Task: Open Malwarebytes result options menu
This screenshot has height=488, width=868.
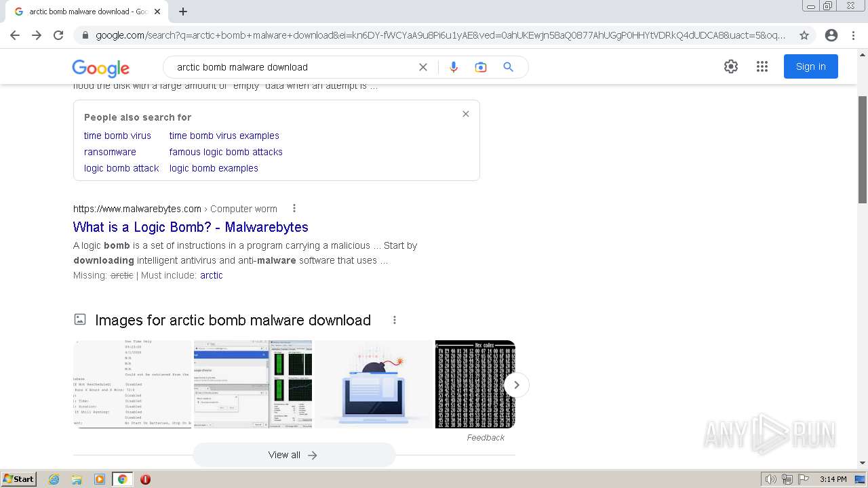Action: (294, 208)
